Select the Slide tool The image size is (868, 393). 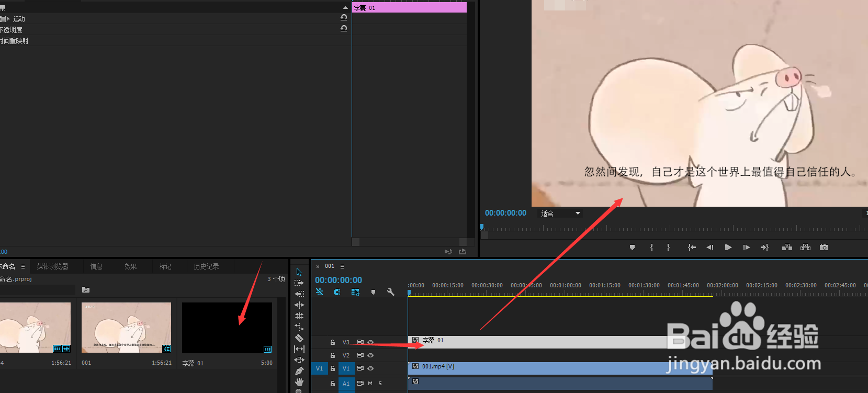pos(299,360)
